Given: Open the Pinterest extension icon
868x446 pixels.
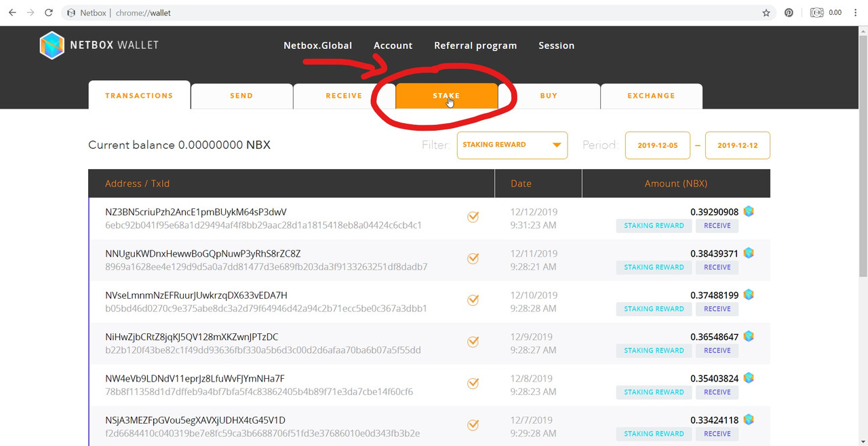Looking at the screenshot, I should click(x=789, y=13).
